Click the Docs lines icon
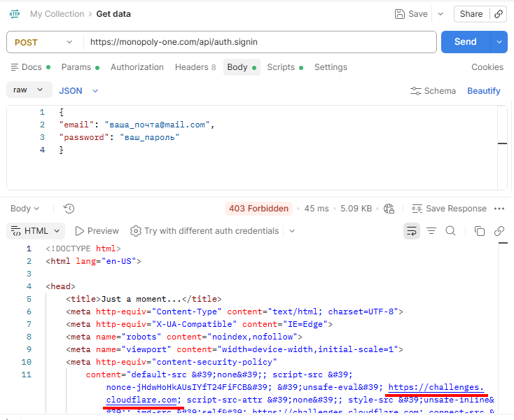Image resolution: width=514 pixels, height=420 pixels. coord(15,67)
